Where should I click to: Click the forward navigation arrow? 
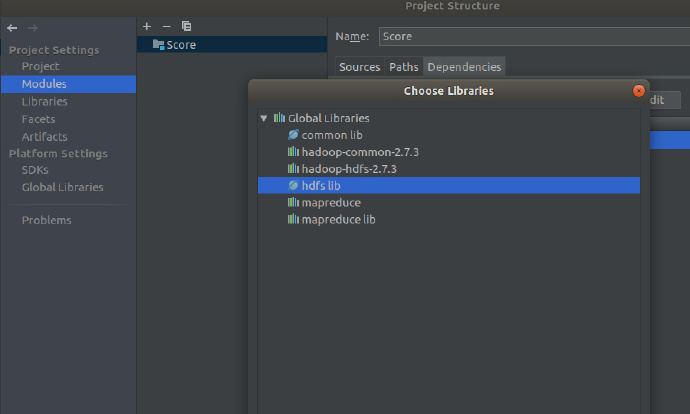[x=32, y=27]
